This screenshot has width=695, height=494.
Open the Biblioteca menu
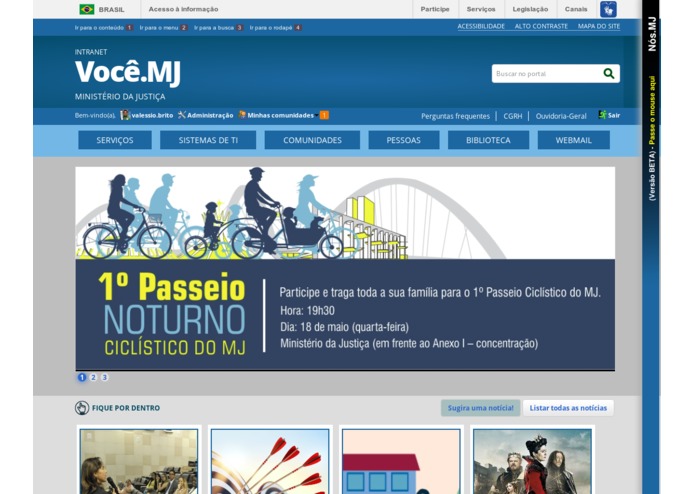[488, 140]
